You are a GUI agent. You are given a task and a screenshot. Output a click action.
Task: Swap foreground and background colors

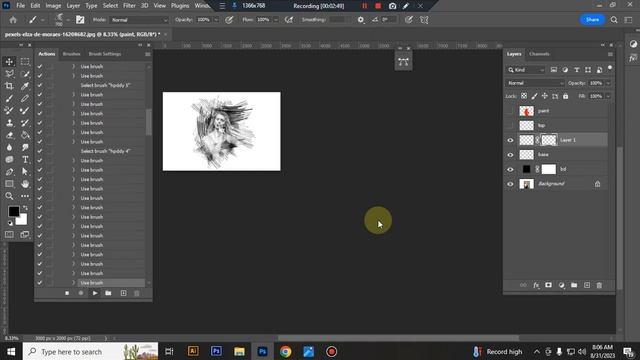[x=25, y=208]
